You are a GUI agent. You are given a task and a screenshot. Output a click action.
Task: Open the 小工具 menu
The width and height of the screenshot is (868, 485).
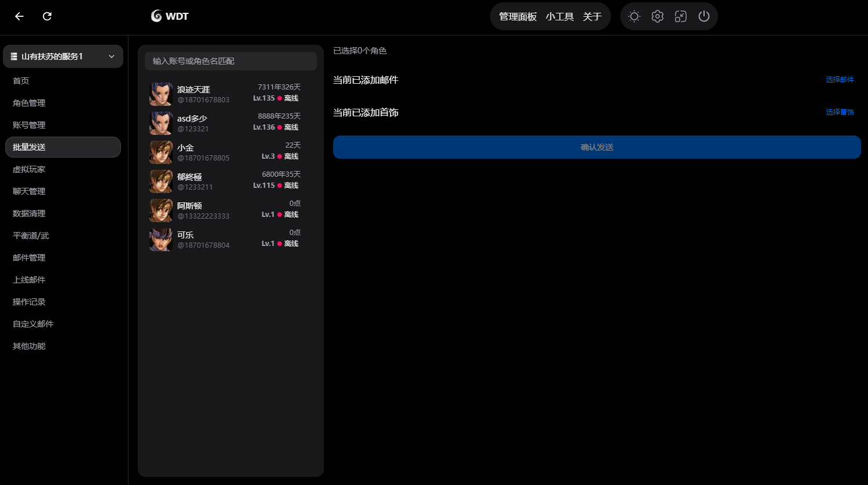click(560, 17)
